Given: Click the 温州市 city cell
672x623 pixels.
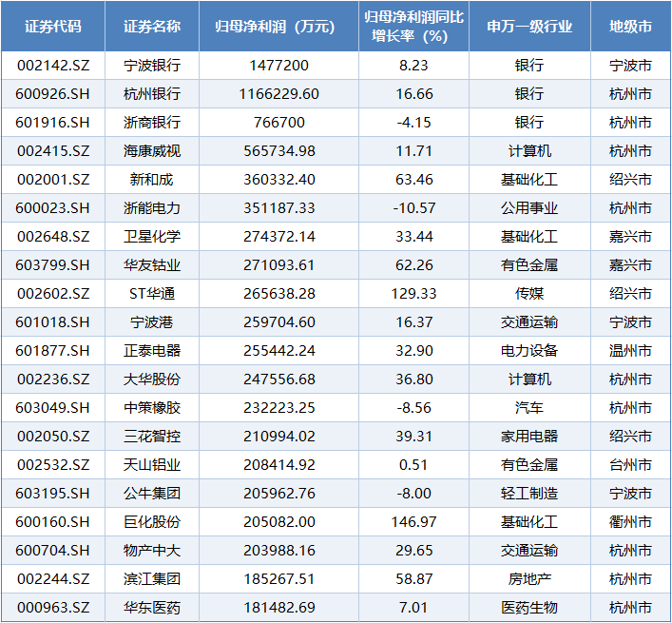Looking at the screenshot, I should tap(630, 351).
